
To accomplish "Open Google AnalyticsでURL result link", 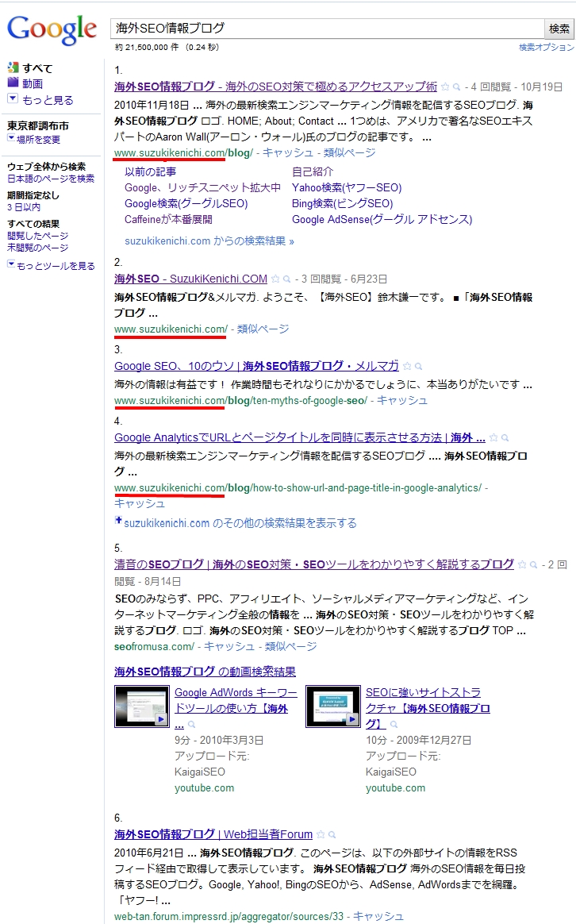I will coord(300,437).
